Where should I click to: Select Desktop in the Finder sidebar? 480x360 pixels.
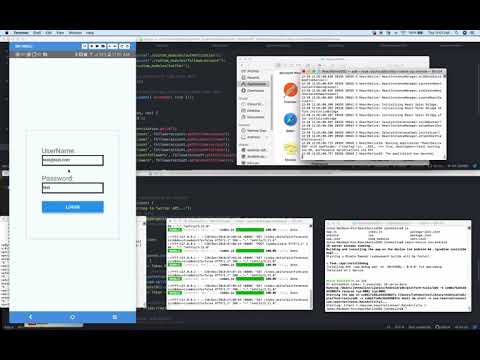tap(252, 111)
